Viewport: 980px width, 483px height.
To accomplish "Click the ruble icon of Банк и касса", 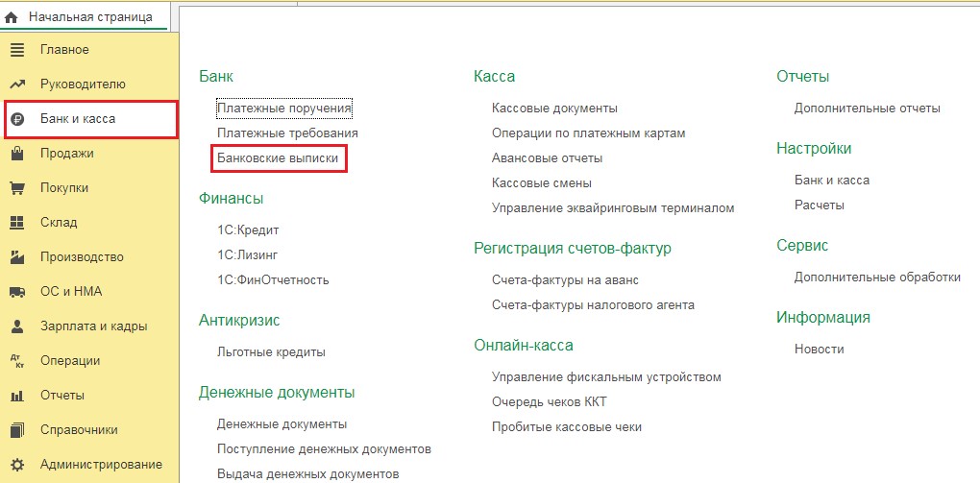I will tap(17, 119).
